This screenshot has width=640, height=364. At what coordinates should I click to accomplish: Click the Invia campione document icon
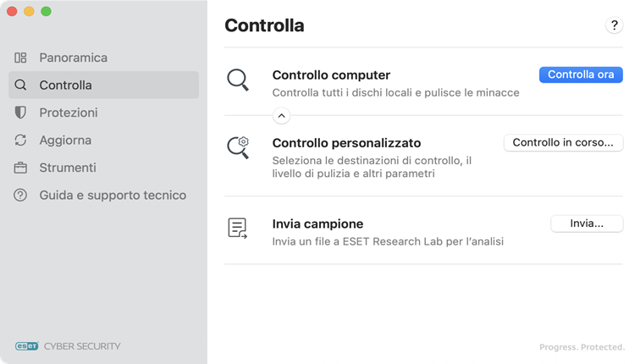pos(238,229)
